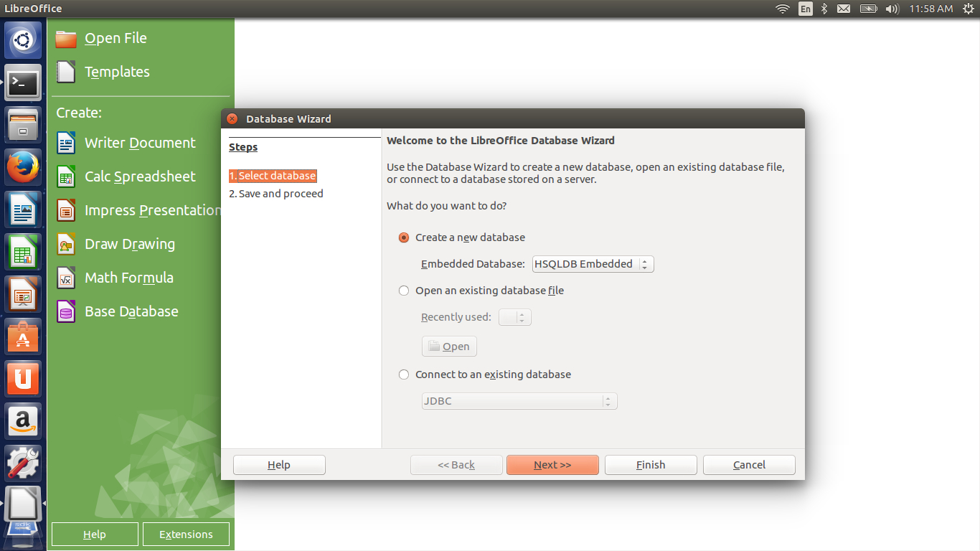
Task: Click the Help button in Start Center
Action: click(95, 534)
